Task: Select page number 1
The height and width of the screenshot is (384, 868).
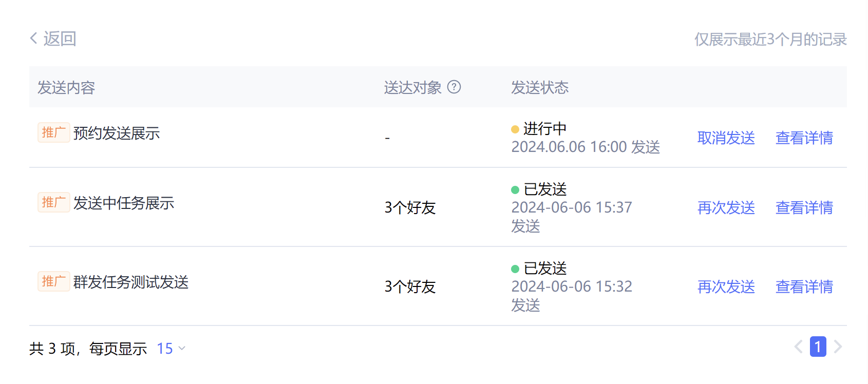Action: (818, 347)
